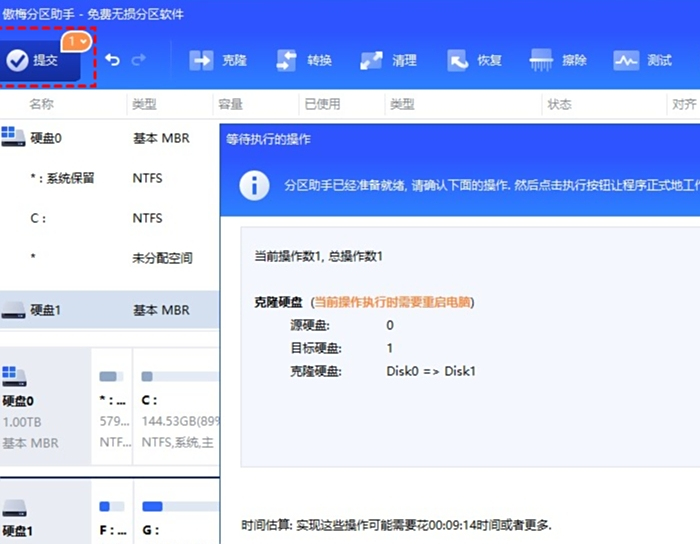Image resolution: width=700 pixels, height=544 pixels.
Task: Click the info icon in pending operations dialog
Action: coord(254,185)
